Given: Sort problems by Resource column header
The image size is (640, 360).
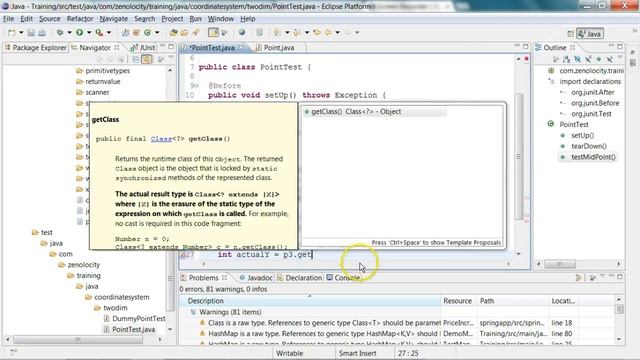Looking at the screenshot, I should pos(459,301).
